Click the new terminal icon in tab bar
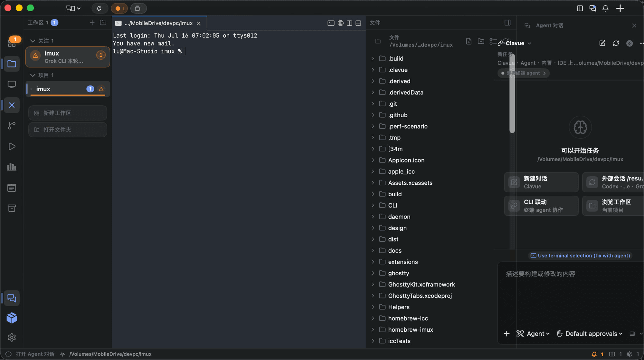Screen dimensions: 644x360 tap(331, 23)
